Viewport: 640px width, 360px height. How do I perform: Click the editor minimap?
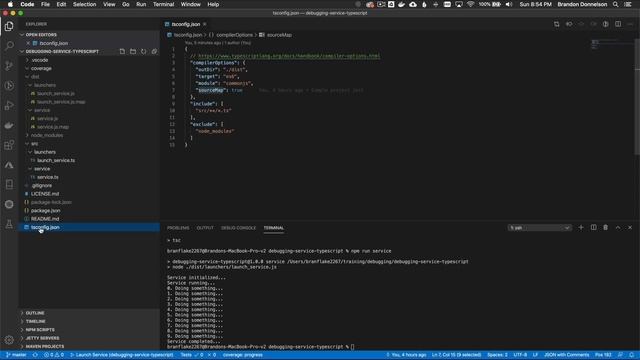(x=612, y=45)
